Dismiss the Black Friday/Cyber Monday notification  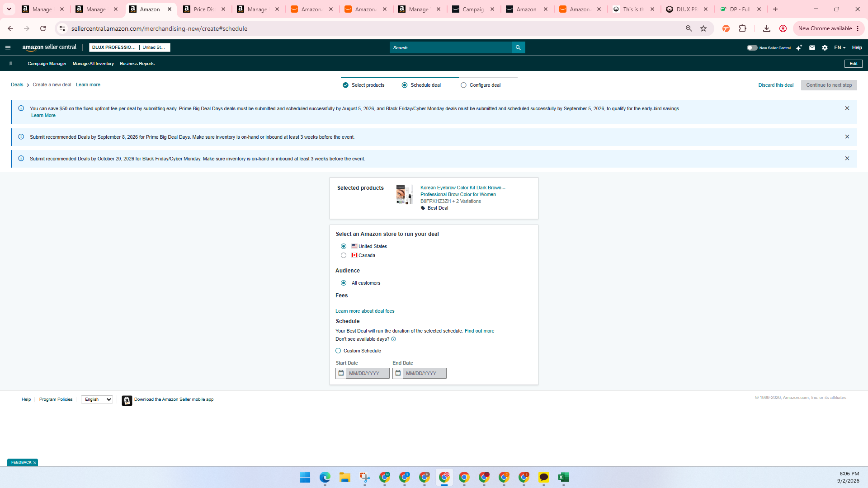(847, 159)
